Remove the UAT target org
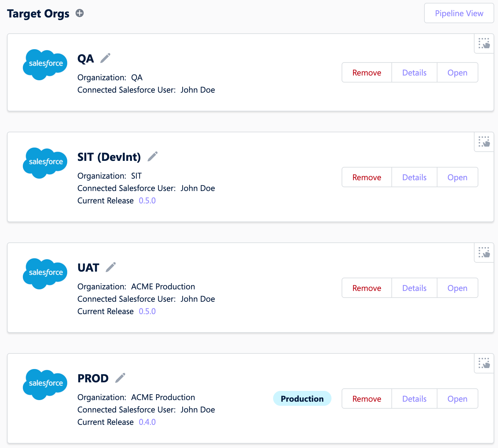Image resolution: width=498 pixels, height=448 pixels. [367, 288]
